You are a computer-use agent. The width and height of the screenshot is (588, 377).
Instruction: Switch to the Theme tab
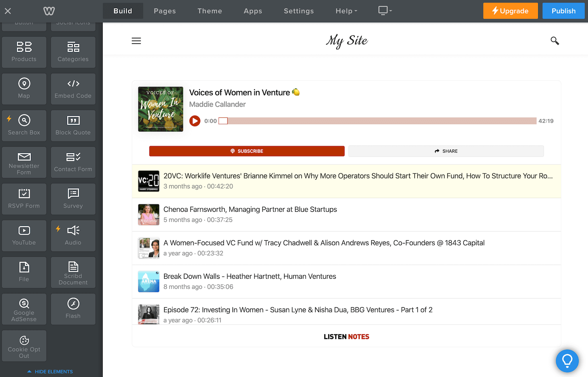pyautogui.click(x=210, y=11)
